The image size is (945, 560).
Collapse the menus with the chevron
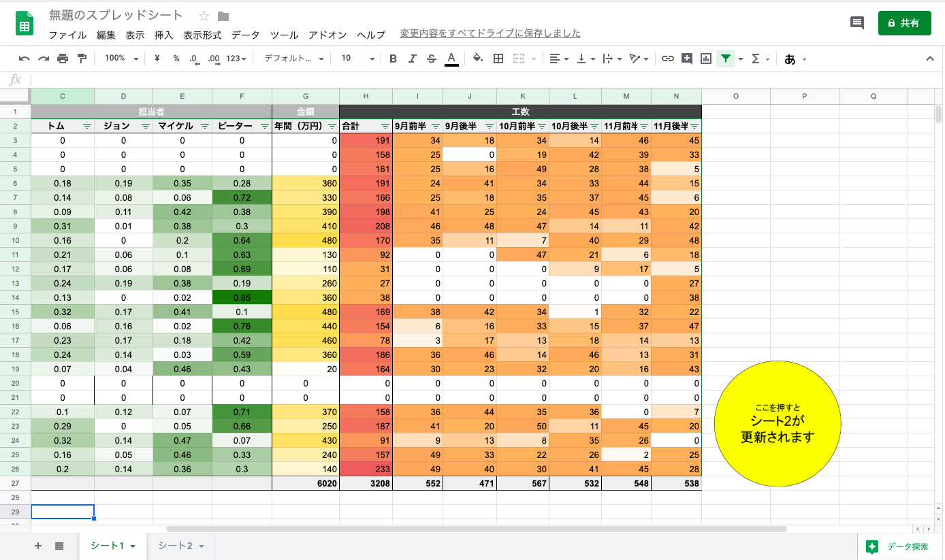tap(930, 59)
